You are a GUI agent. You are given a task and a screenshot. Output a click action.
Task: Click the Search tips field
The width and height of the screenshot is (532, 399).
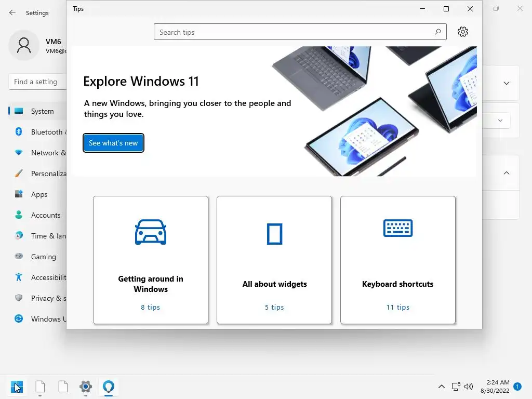click(x=300, y=32)
